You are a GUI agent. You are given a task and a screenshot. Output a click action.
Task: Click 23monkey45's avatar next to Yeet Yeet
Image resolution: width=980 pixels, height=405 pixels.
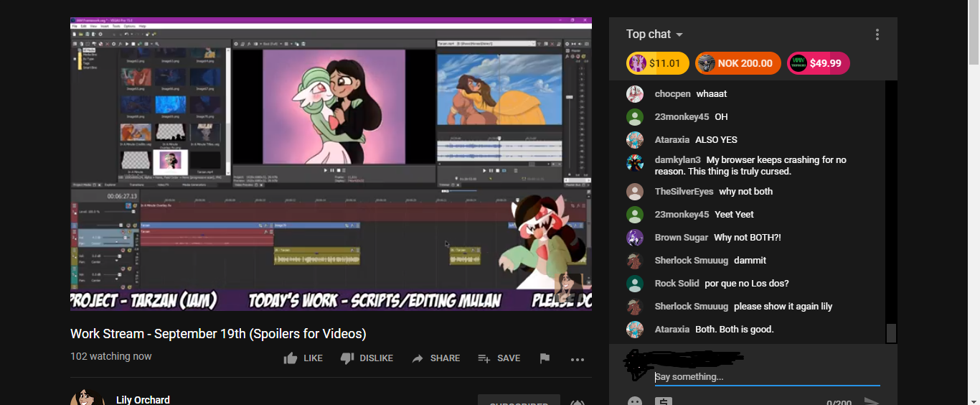click(635, 215)
